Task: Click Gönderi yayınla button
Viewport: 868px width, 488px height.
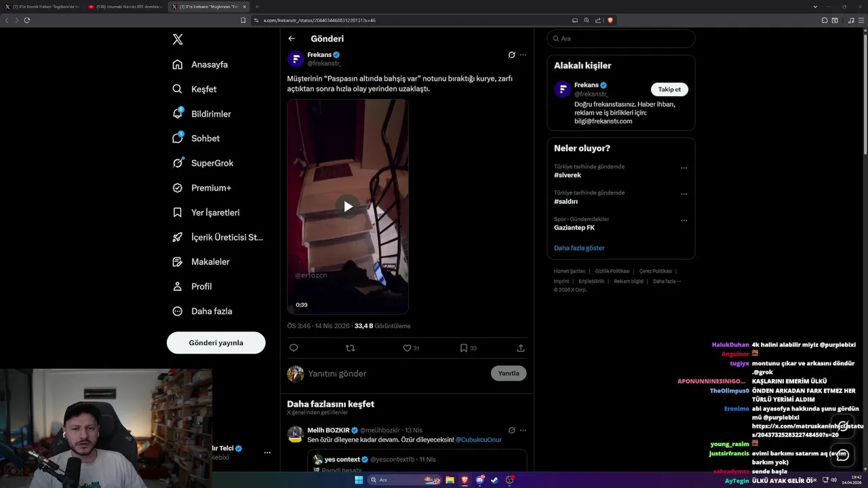Action: pos(216,343)
